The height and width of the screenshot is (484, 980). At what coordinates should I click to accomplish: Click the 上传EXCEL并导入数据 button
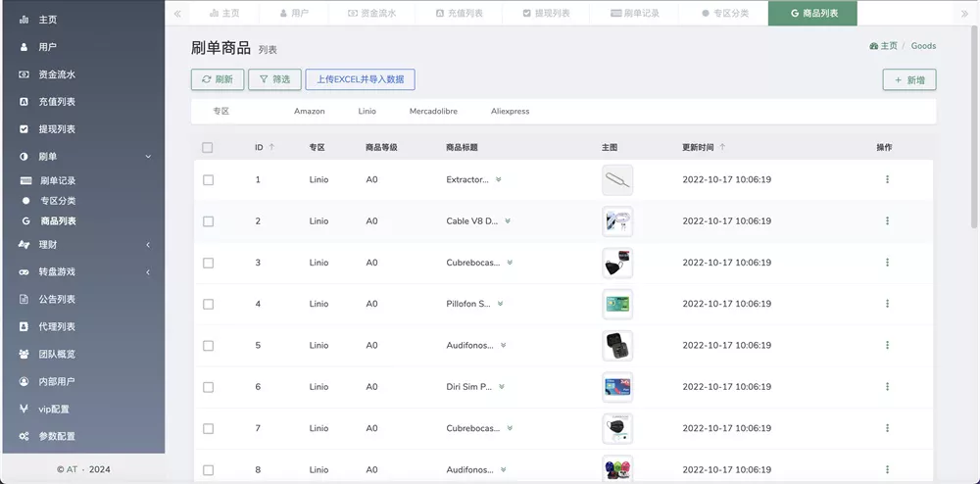click(x=361, y=79)
